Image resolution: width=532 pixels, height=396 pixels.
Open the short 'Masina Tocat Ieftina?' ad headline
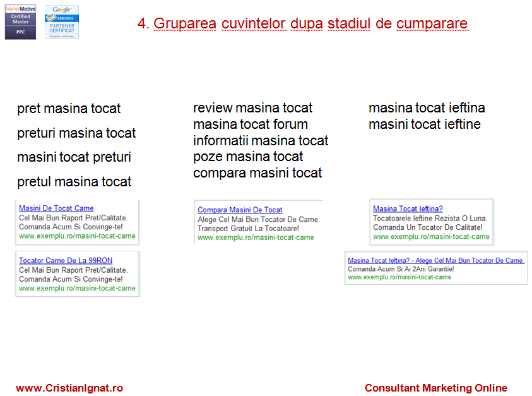408,208
